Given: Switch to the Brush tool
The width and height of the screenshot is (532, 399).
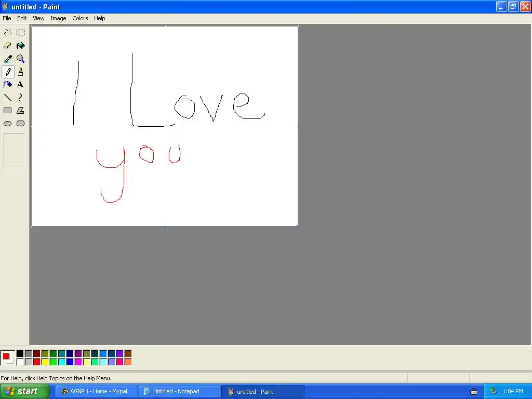Looking at the screenshot, I should 21,72.
